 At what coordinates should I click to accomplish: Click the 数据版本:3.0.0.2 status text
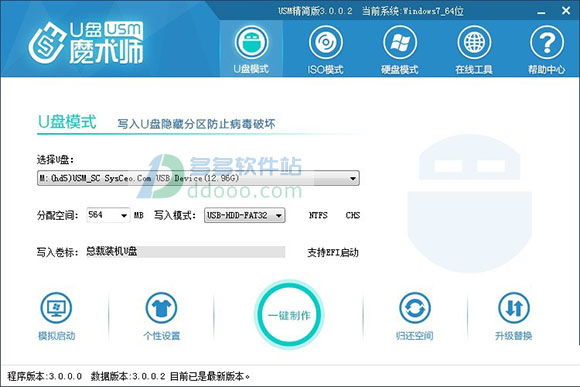point(128,376)
